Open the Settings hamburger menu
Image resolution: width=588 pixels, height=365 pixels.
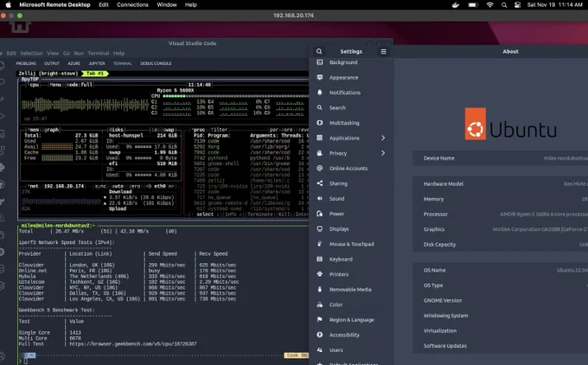click(x=383, y=51)
